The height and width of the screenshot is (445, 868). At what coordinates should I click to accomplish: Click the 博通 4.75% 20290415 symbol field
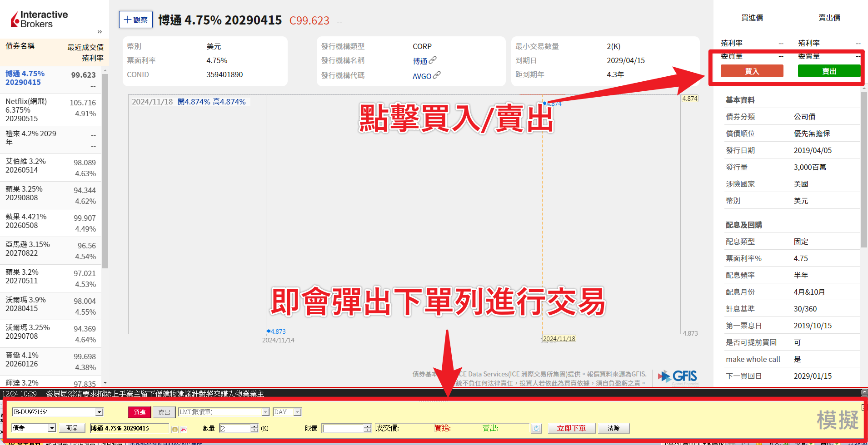(129, 428)
